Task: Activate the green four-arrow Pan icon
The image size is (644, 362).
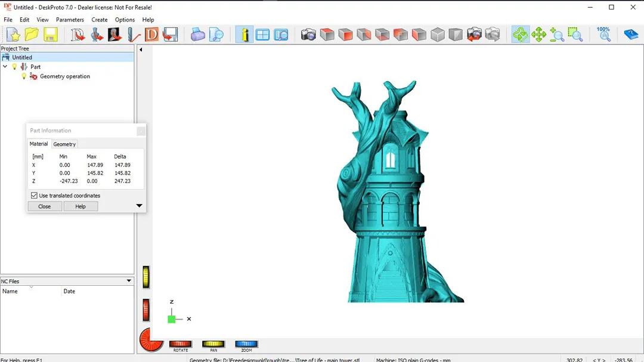Action: click(538, 35)
